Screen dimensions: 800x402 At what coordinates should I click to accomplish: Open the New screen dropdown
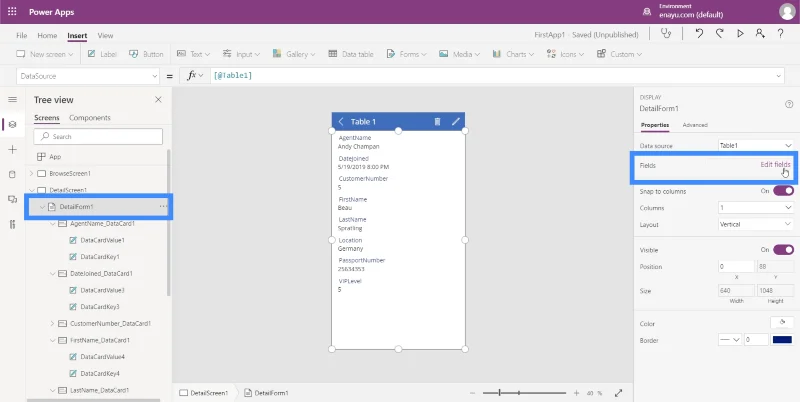pyautogui.click(x=45, y=54)
